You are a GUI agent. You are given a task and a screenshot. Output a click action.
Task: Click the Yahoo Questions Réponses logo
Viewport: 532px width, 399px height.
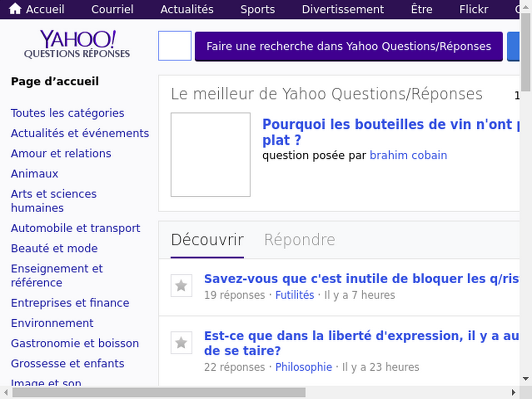(x=77, y=44)
